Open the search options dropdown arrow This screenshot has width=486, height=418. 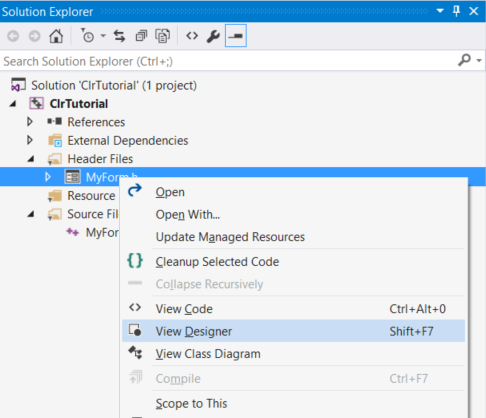click(x=479, y=60)
